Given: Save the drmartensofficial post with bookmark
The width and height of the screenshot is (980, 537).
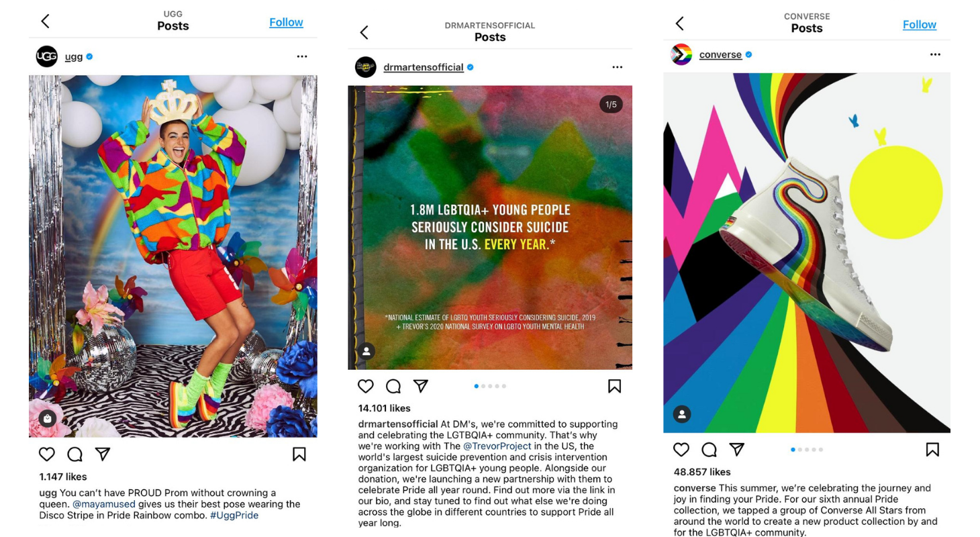Looking at the screenshot, I should tap(614, 386).
